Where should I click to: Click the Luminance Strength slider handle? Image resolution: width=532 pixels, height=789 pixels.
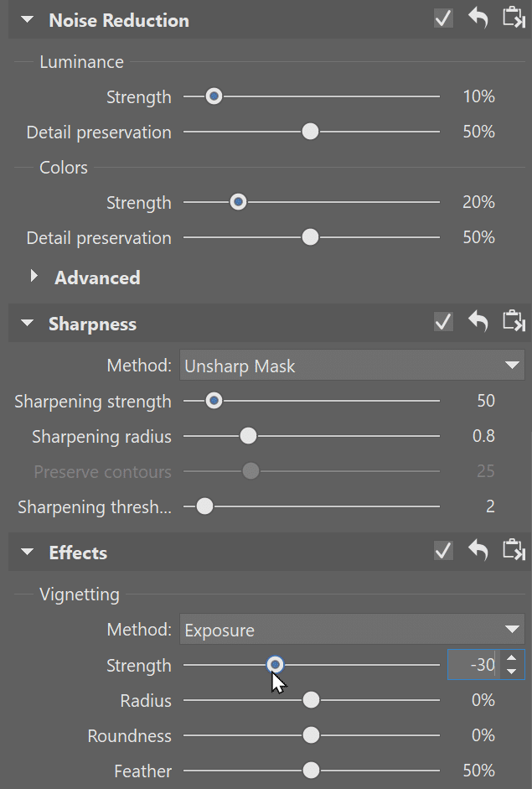(x=214, y=96)
